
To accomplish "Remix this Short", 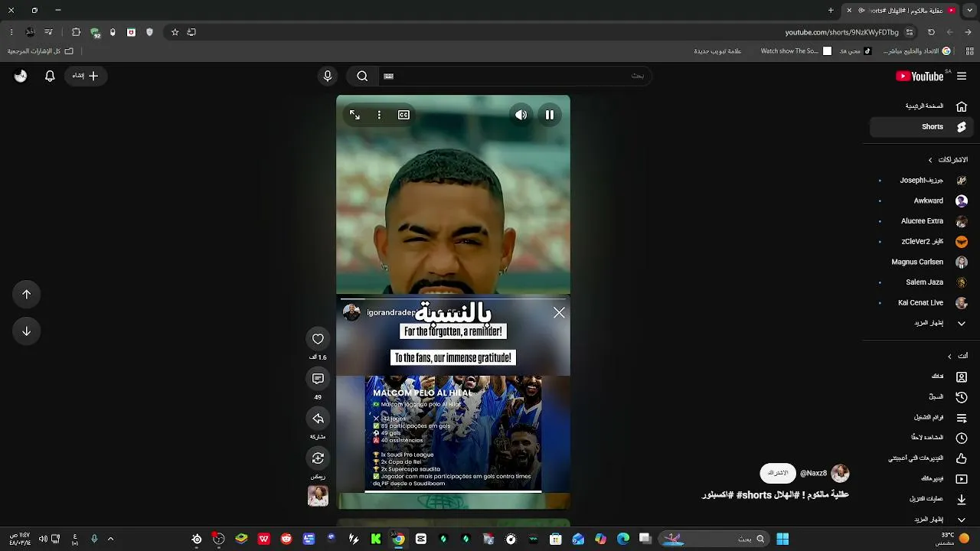I will point(318,458).
